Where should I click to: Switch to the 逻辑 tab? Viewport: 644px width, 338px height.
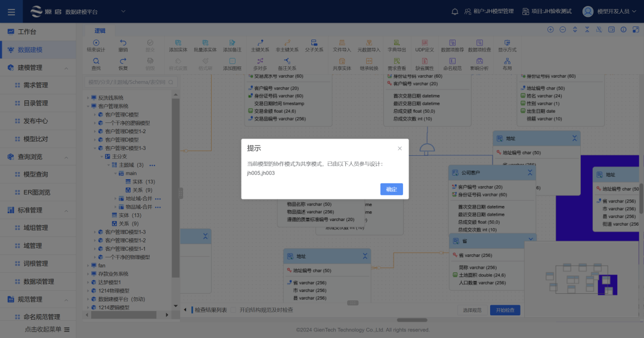pos(100,30)
